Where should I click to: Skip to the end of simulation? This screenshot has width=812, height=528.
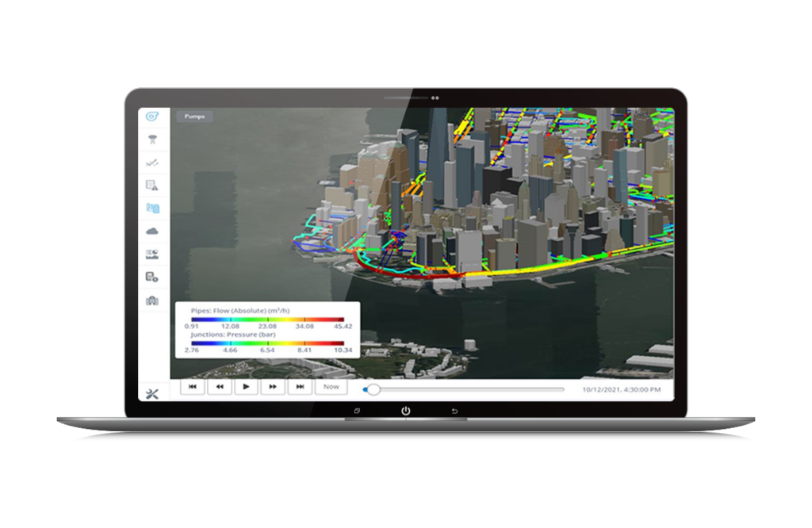(x=300, y=387)
